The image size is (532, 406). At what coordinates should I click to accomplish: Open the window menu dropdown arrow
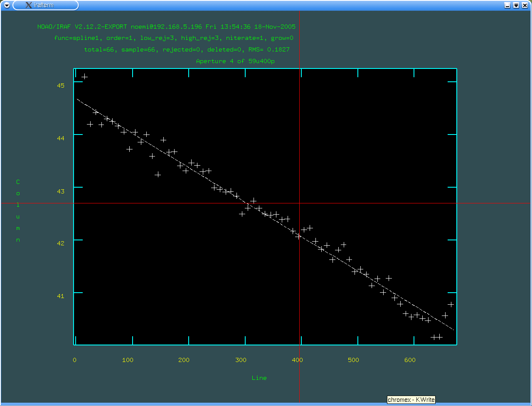7,5
